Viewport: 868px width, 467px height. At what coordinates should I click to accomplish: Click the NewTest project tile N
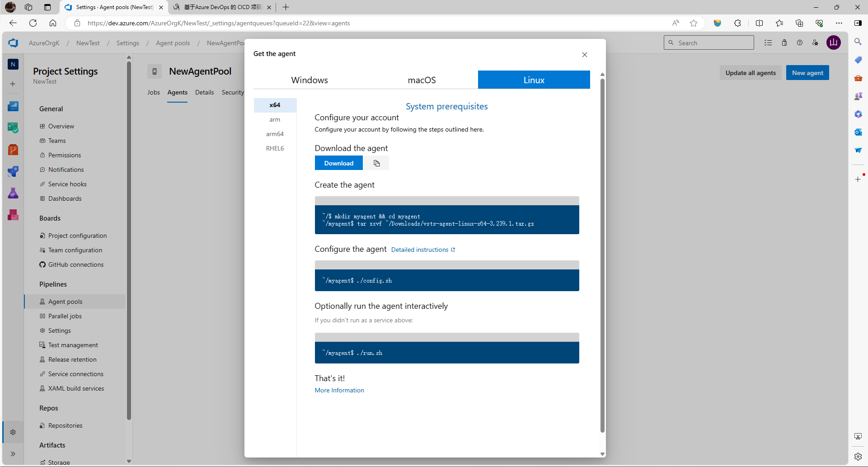click(x=13, y=65)
